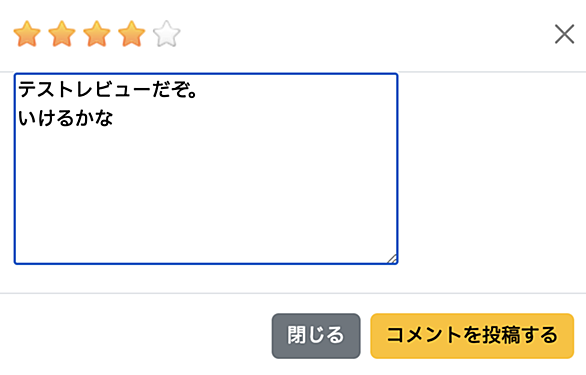Place cursor on テスト in first line
The width and height of the screenshot is (586, 375).
click(x=46, y=90)
